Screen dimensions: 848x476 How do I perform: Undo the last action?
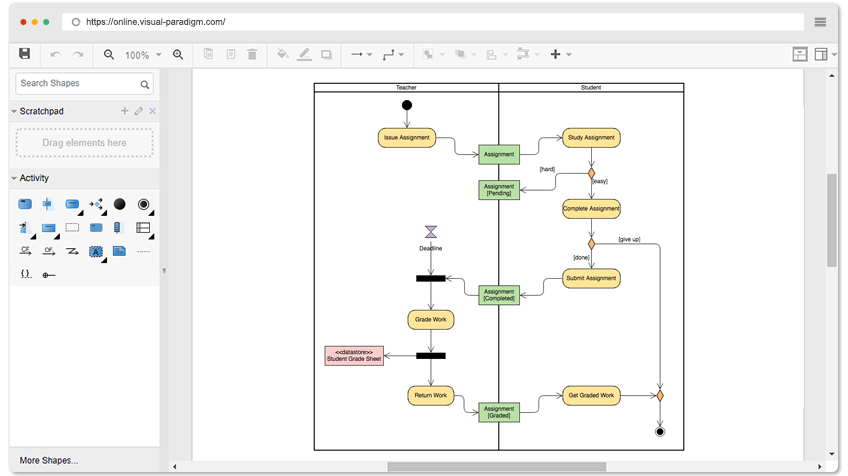point(55,55)
